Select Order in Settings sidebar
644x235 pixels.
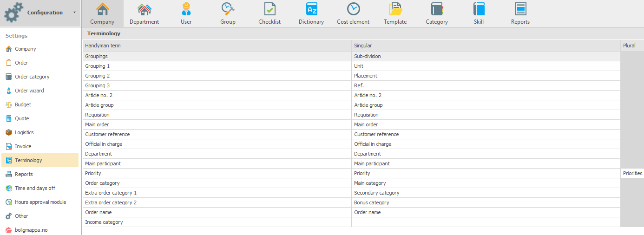click(x=40, y=63)
